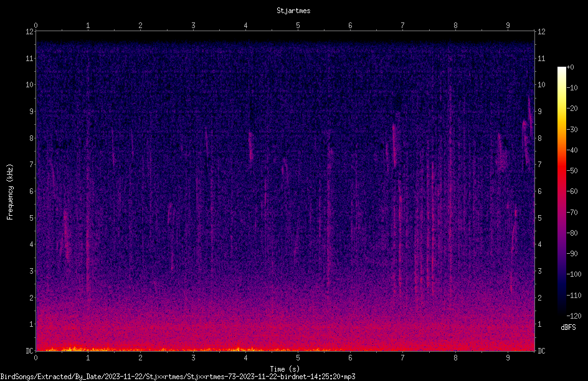Viewport: 588px width, 381px height.
Task: Select the 5 second tick on bottom time axis
Action: coord(298,358)
